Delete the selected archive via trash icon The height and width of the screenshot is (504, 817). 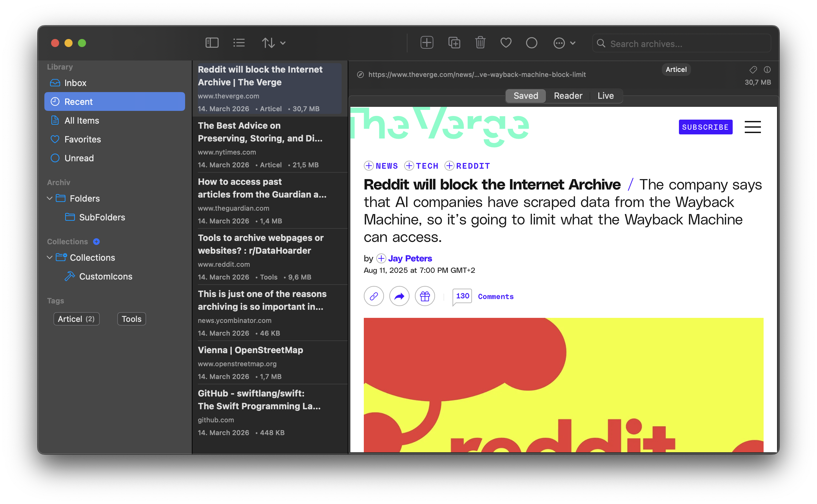click(480, 43)
